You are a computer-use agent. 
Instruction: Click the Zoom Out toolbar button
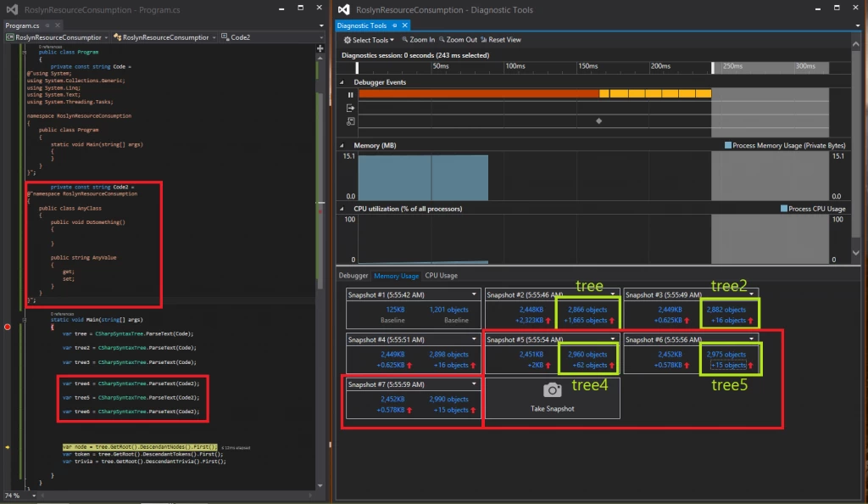458,40
